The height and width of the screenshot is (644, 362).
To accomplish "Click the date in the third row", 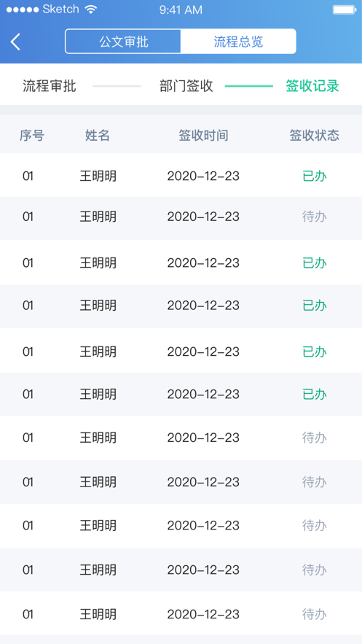I will (203, 263).
